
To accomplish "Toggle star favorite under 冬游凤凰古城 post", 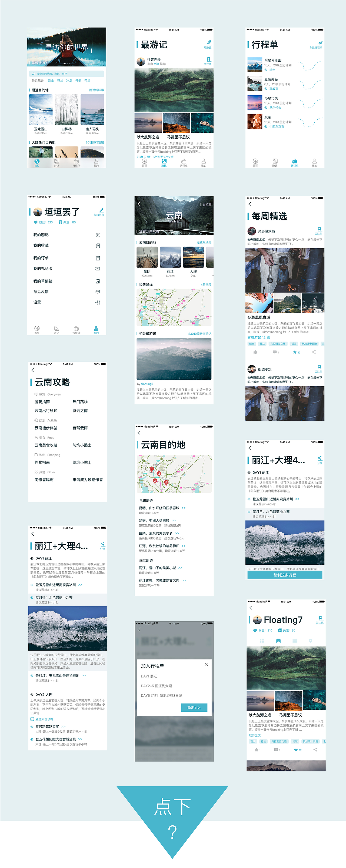I will coord(295,352).
